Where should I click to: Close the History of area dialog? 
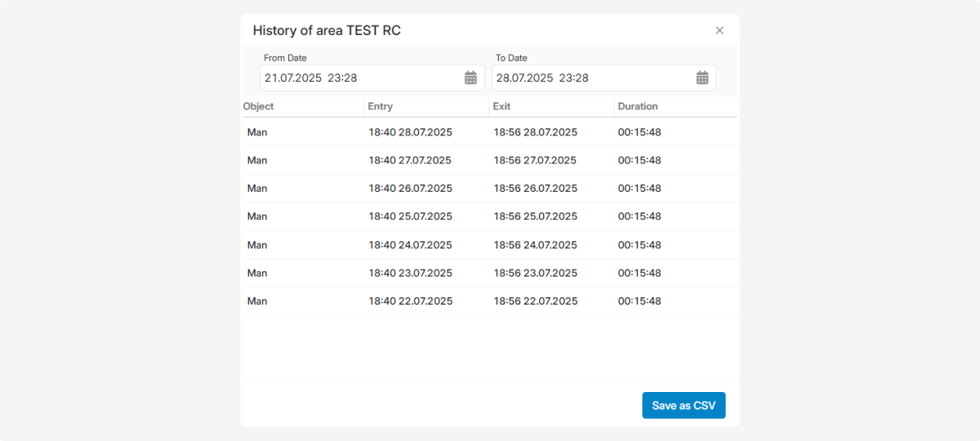[719, 30]
